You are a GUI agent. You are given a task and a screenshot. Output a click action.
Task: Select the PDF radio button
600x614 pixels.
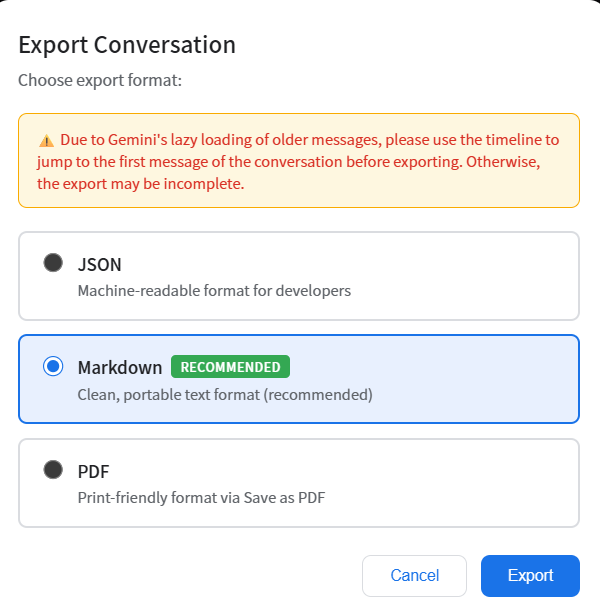click(53, 470)
